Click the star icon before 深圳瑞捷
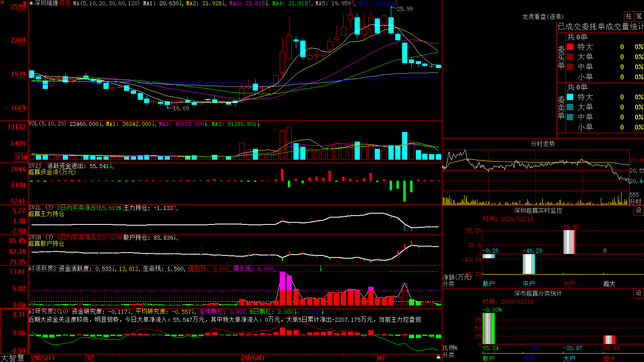The image size is (644, 362). [x=31, y=3]
